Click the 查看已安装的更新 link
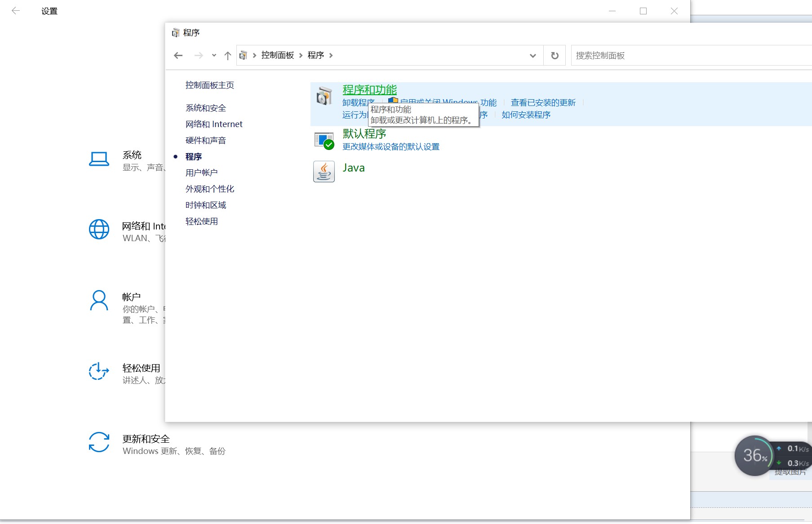This screenshot has width=812, height=524. pyautogui.click(x=543, y=103)
